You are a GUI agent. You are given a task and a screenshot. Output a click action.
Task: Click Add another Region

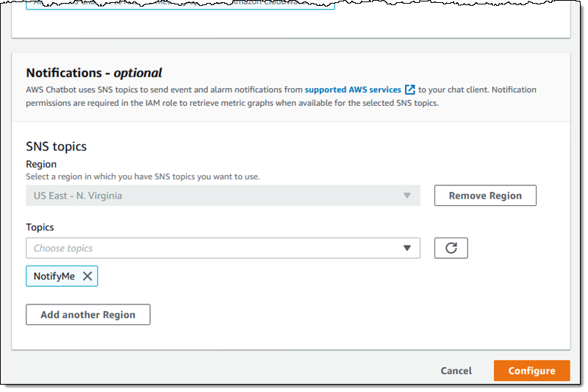88,315
